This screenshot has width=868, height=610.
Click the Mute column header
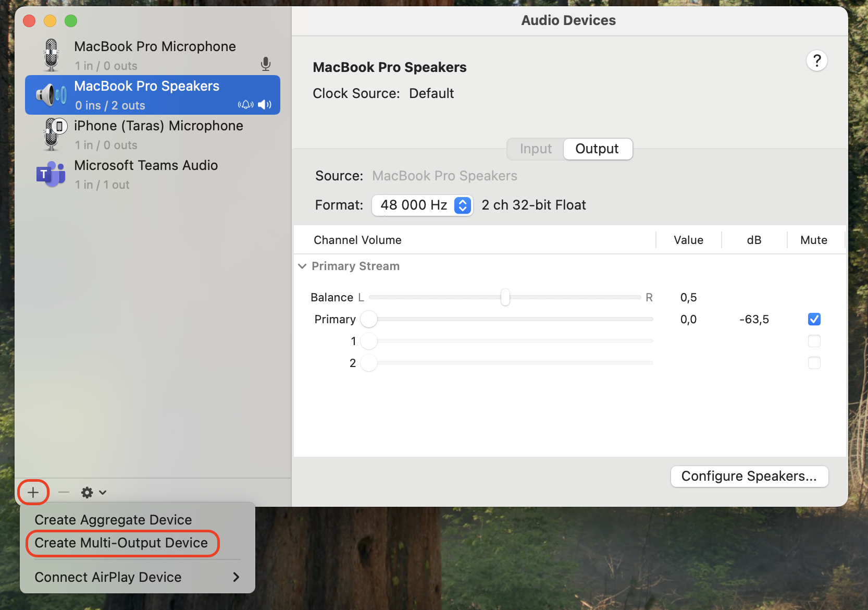814,240
